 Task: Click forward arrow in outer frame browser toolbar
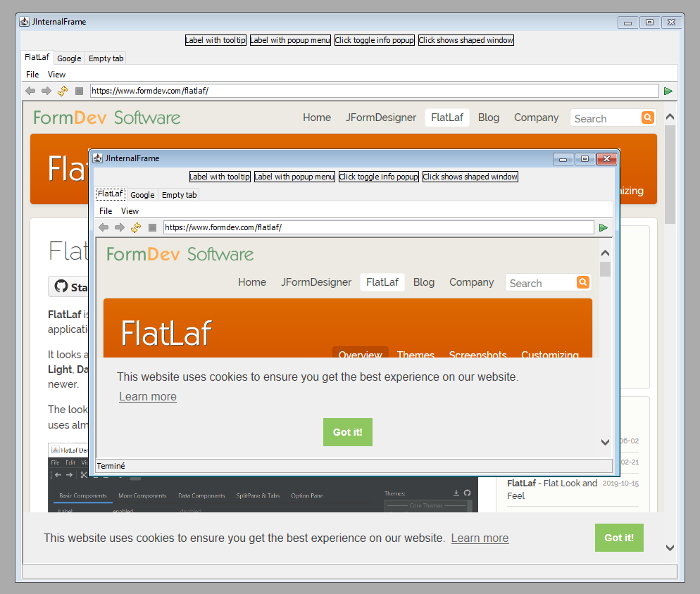46,91
